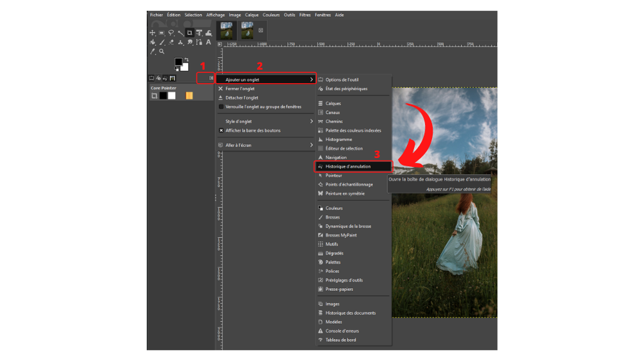Open the Édition menu
Screen dimensions: 644x361
click(x=174, y=15)
